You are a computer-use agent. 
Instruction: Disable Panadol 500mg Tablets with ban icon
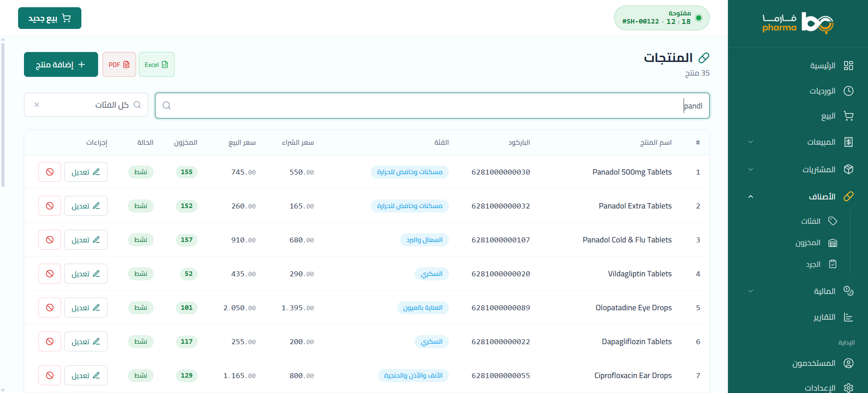50,172
